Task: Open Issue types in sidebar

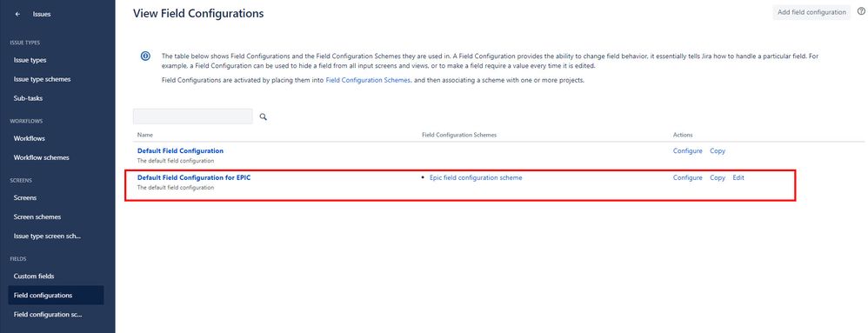Action: tap(30, 60)
